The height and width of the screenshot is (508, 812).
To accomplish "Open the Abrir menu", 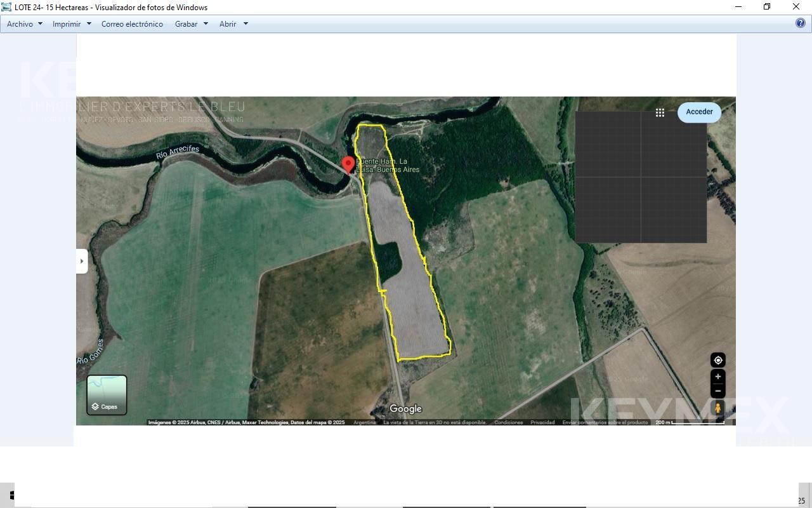I will 228,23.
